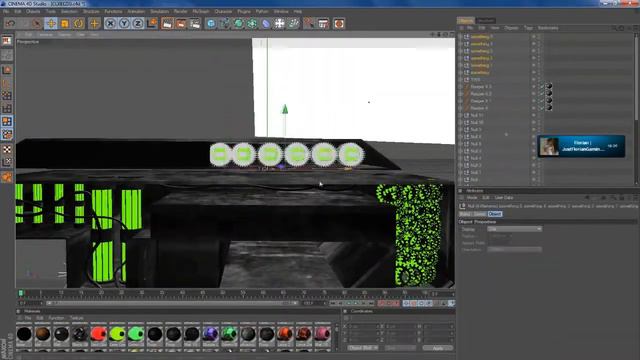The height and width of the screenshot is (360, 640).
Task: Click Apply in Coordinates panel
Action: pos(438,348)
